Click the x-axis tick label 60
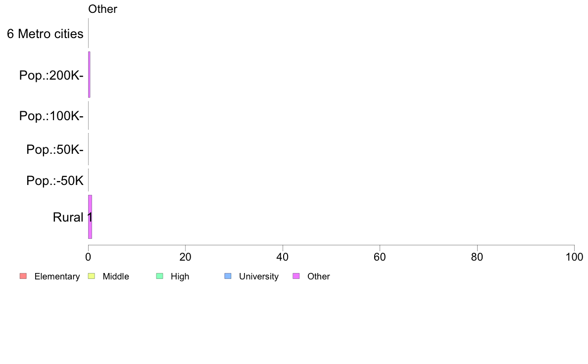This screenshot has width=588, height=364. [380, 257]
